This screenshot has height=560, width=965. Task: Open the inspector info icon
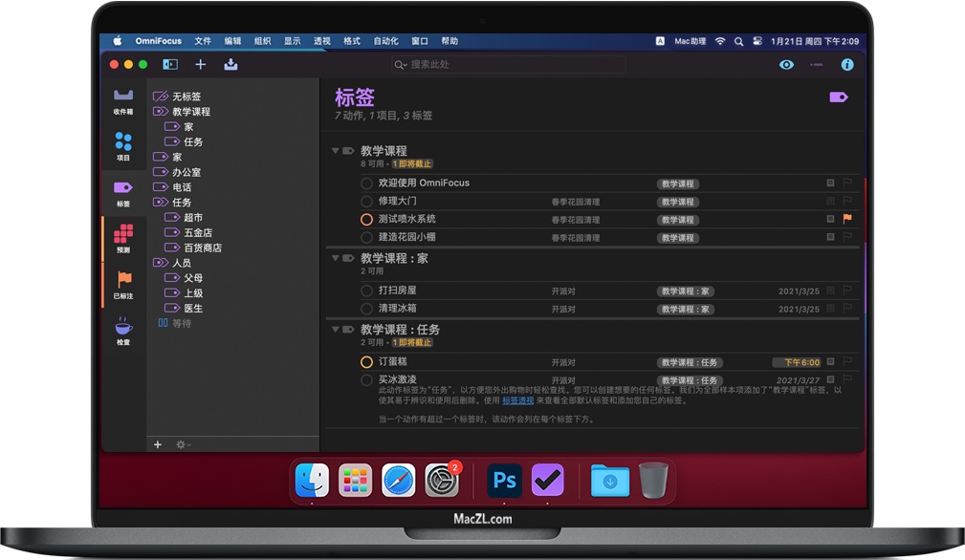click(x=847, y=65)
